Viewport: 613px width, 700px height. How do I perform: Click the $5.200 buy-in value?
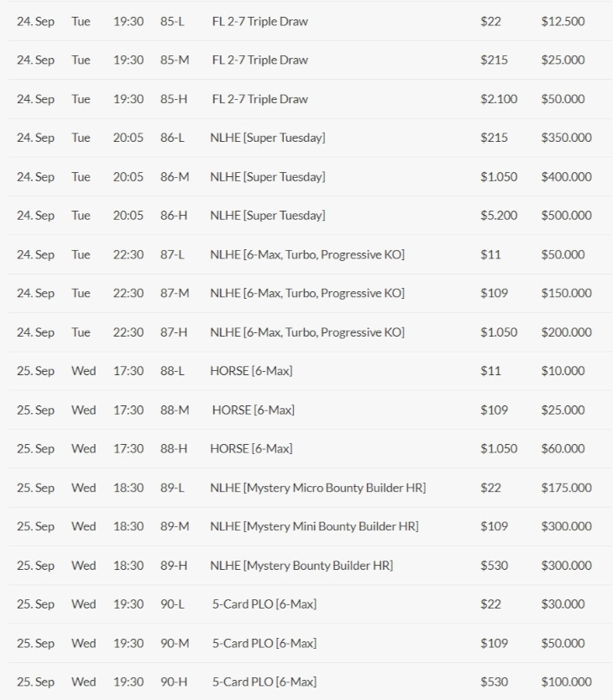[499, 216]
